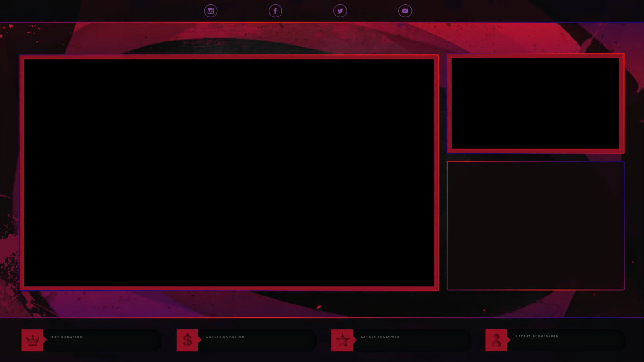Click inside the dark chat box panel

pos(536,226)
